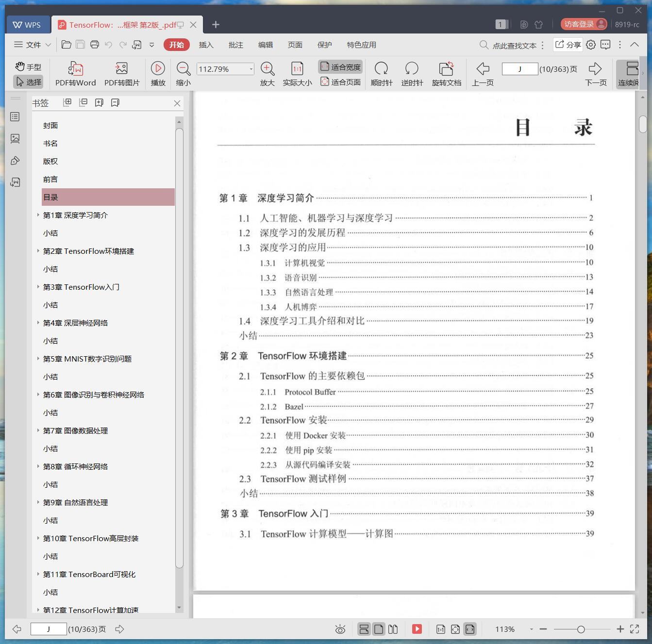Switch to the 批注 ribbon tab
The height and width of the screenshot is (644, 652).
tap(236, 45)
